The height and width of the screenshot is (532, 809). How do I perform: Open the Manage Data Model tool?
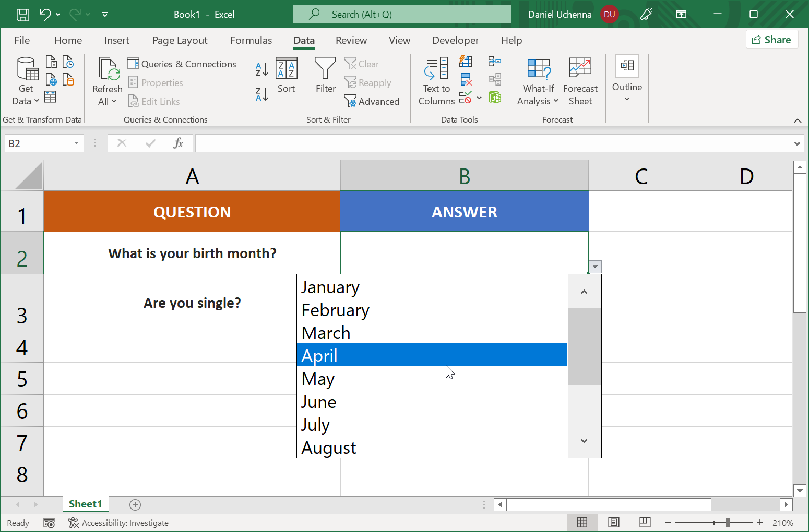pyautogui.click(x=494, y=98)
